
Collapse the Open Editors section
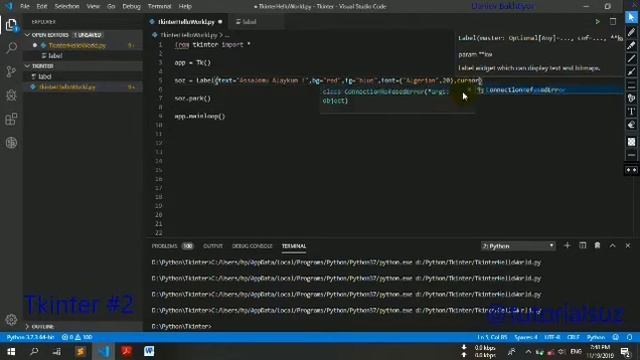[83, 35]
